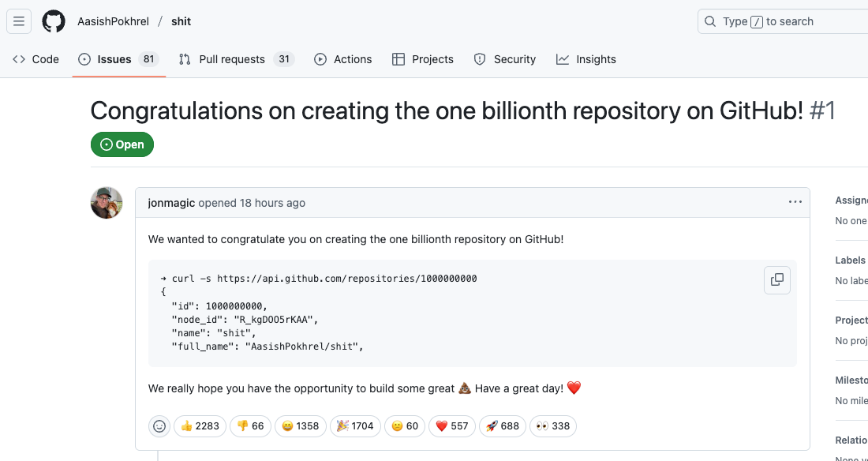
Task: Click the Issues count badge 81
Action: 148,59
